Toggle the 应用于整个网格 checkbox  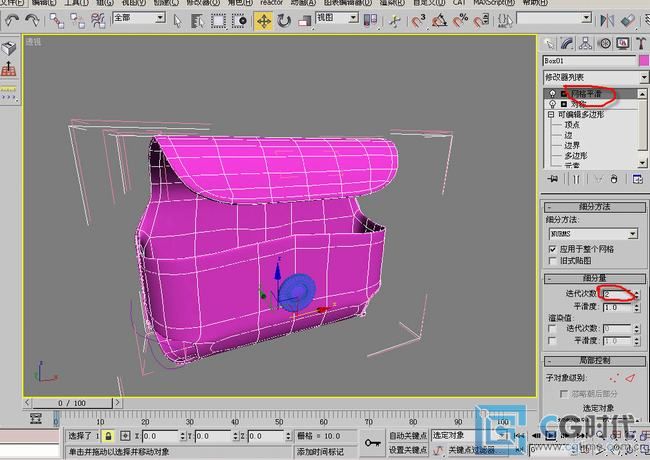click(x=552, y=249)
